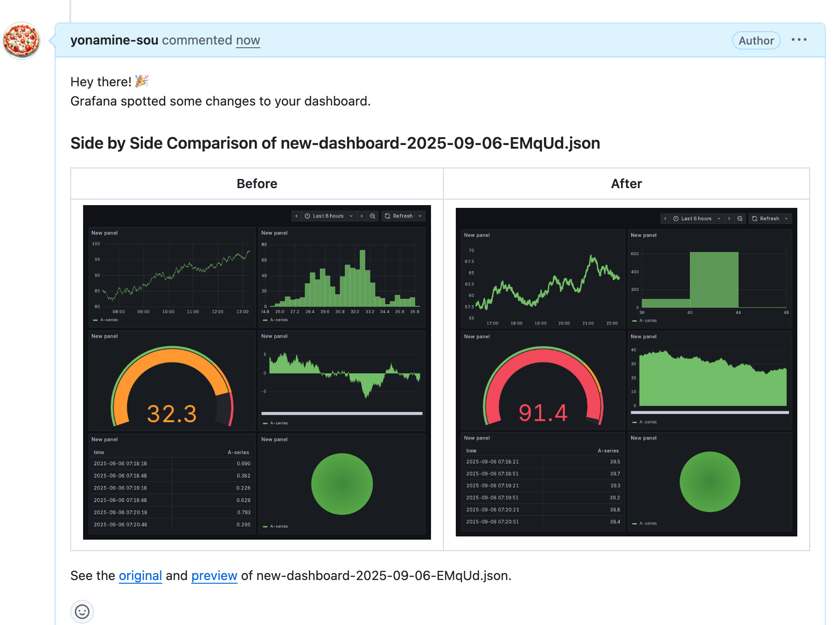This screenshot has height=625, width=840.
Task: Add a reaction with the smiley button
Action: (82, 611)
